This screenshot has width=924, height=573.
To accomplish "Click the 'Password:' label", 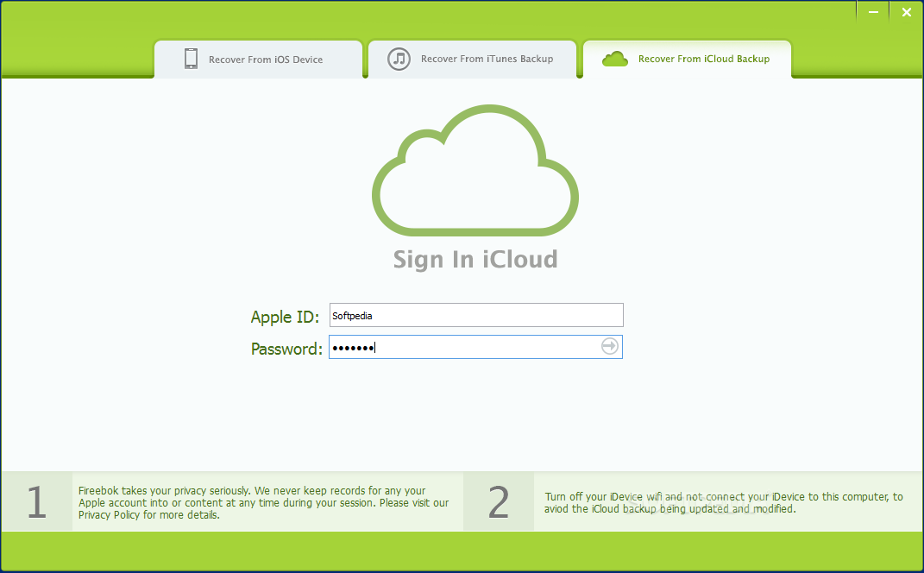I will point(286,349).
